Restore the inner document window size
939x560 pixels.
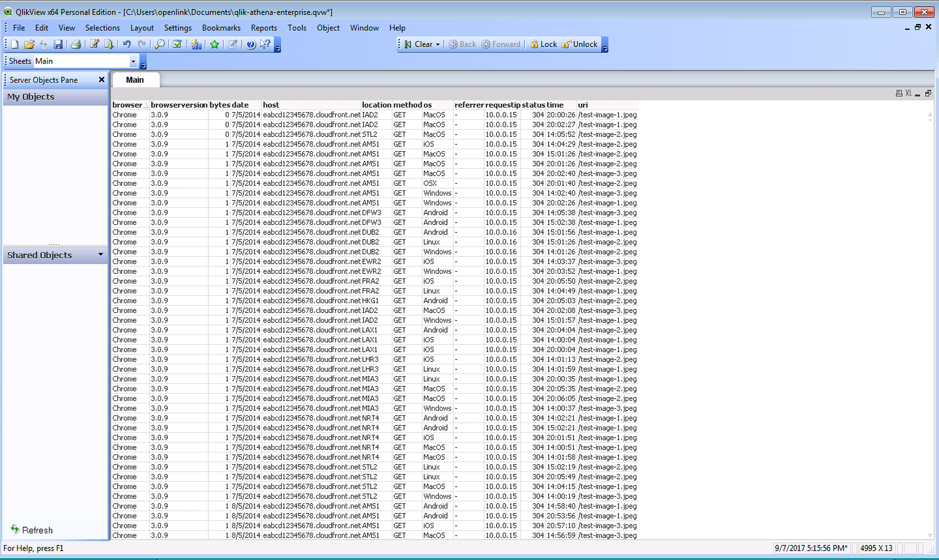click(x=918, y=27)
